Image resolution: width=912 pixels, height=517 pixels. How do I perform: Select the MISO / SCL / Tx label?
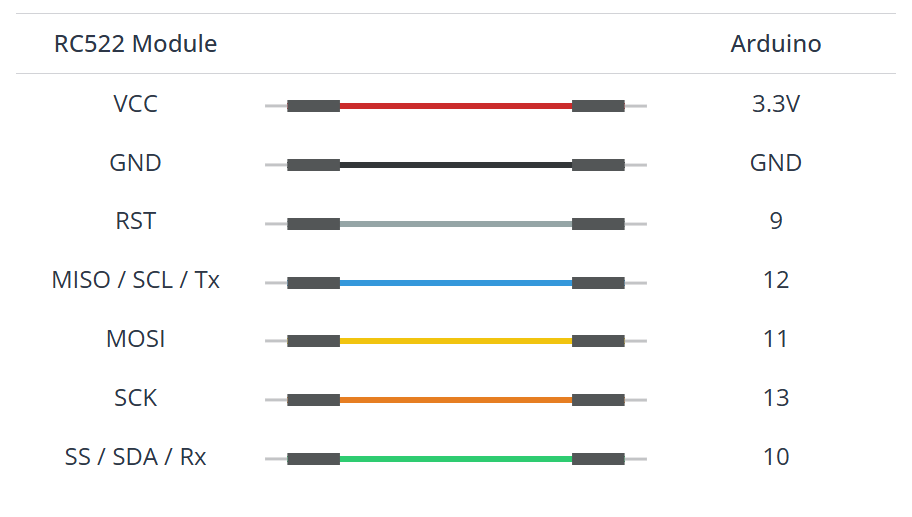click(135, 280)
